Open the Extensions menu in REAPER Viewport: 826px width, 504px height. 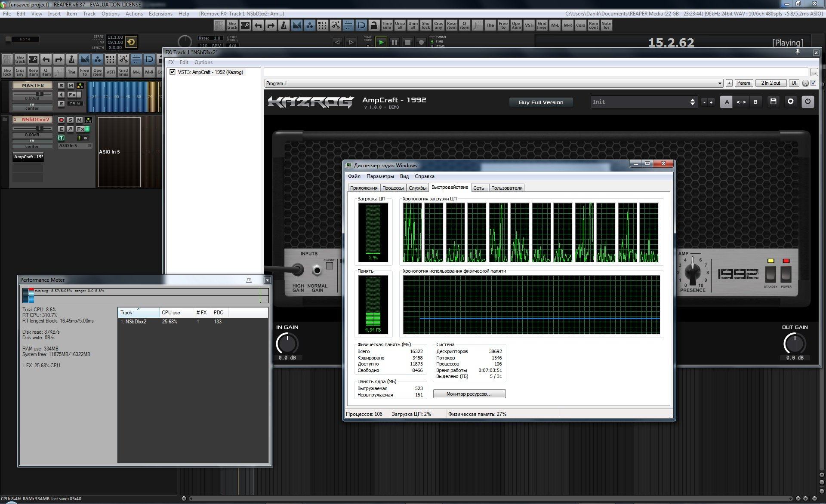click(160, 14)
